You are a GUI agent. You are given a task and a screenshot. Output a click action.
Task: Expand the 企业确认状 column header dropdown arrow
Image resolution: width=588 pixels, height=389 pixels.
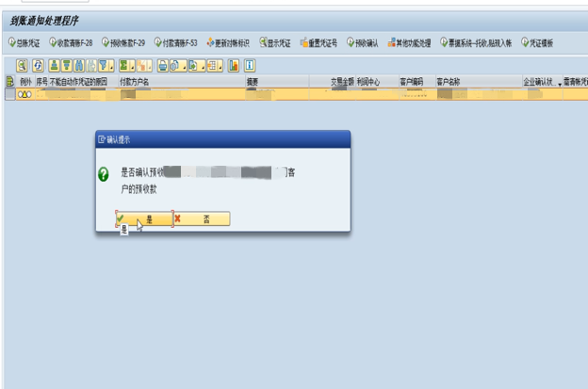pos(559,83)
